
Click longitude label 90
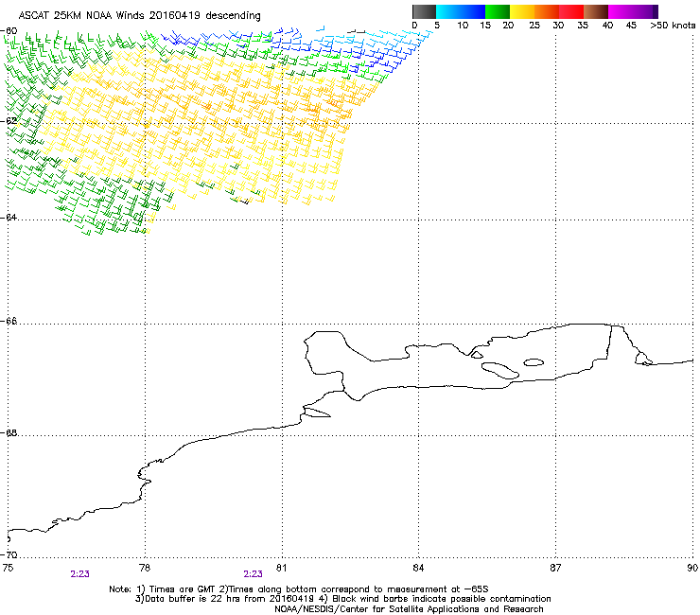[692, 568]
